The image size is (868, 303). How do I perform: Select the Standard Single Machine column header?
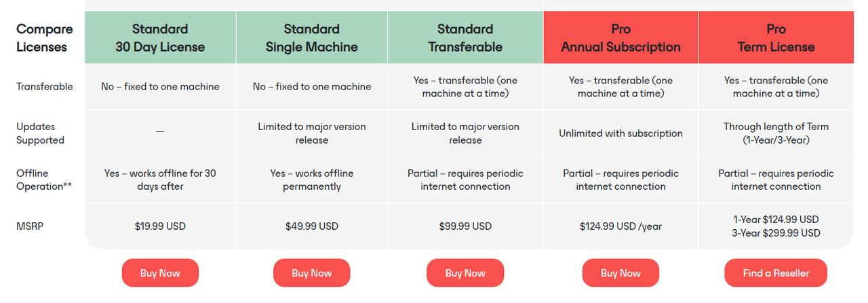311,38
